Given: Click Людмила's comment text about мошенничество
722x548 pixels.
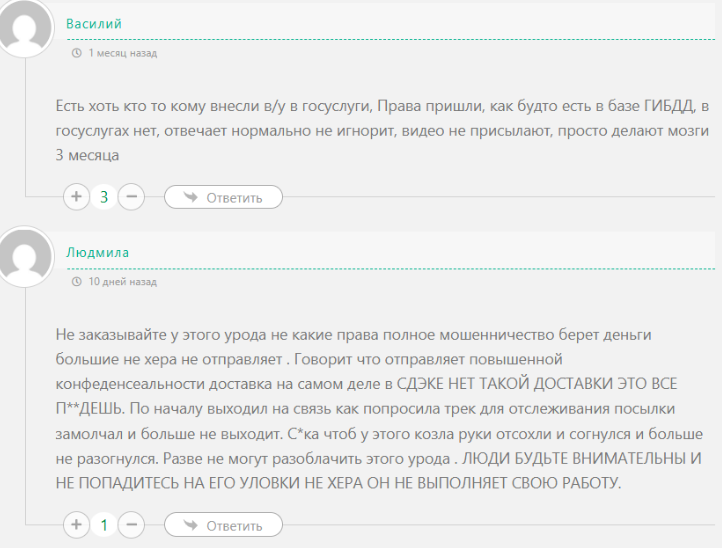Looking at the screenshot, I should [380, 405].
